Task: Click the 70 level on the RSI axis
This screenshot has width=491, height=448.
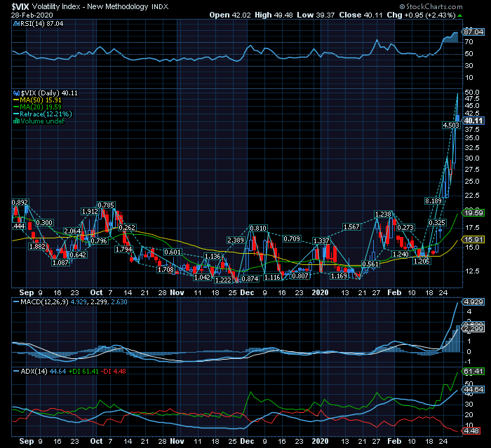Action: [x=469, y=41]
